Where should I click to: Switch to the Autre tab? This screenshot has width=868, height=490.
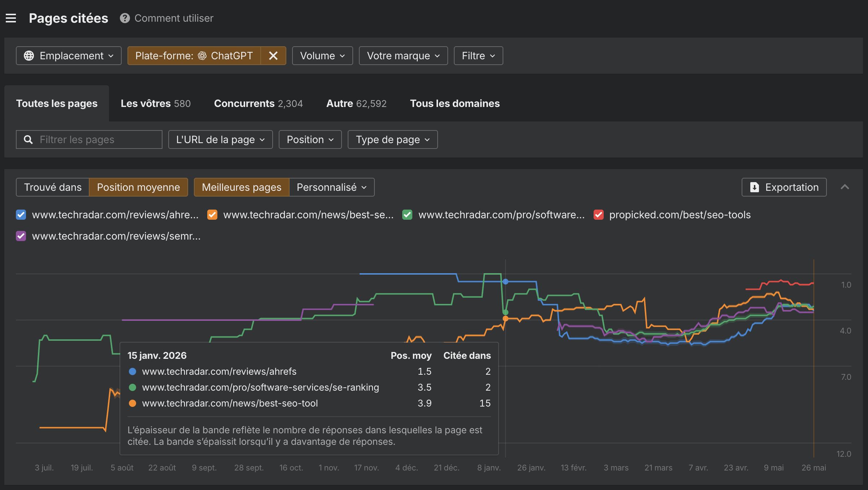(356, 103)
